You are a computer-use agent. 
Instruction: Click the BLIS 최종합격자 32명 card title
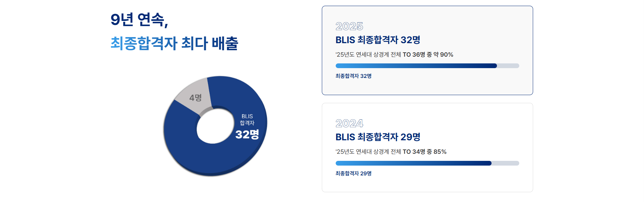(x=378, y=40)
